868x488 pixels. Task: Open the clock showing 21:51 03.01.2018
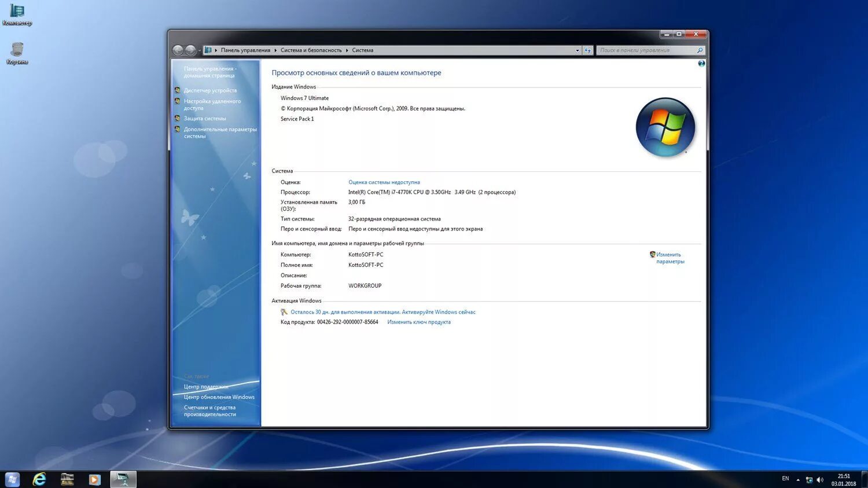(x=844, y=480)
